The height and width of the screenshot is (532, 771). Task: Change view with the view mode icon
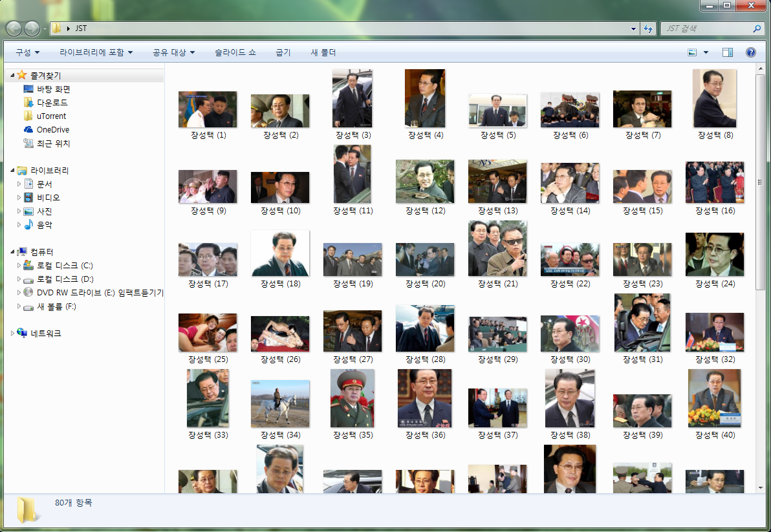point(692,52)
